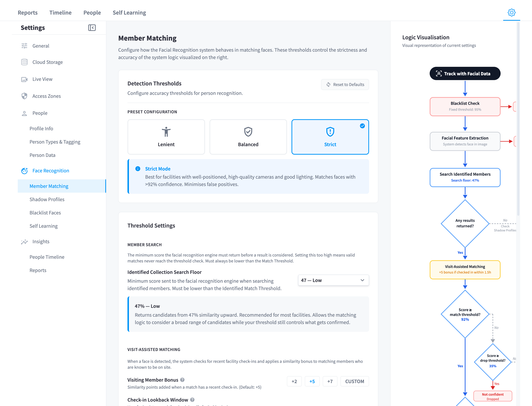Click the Strict preset selected checkmark

point(362,126)
